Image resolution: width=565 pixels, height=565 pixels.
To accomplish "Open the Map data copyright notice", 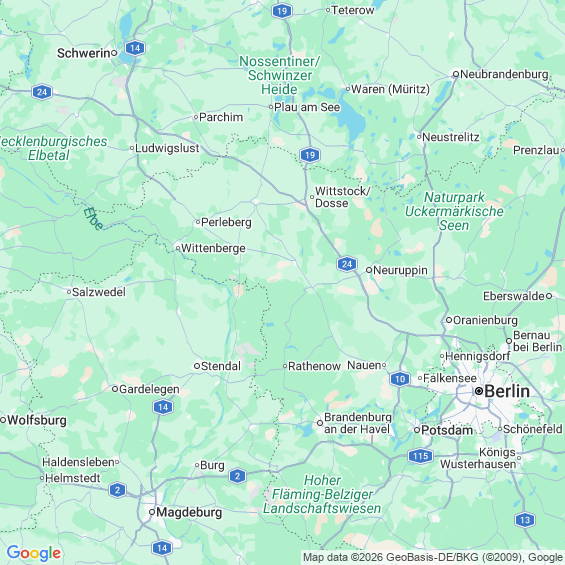I will [433, 557].
